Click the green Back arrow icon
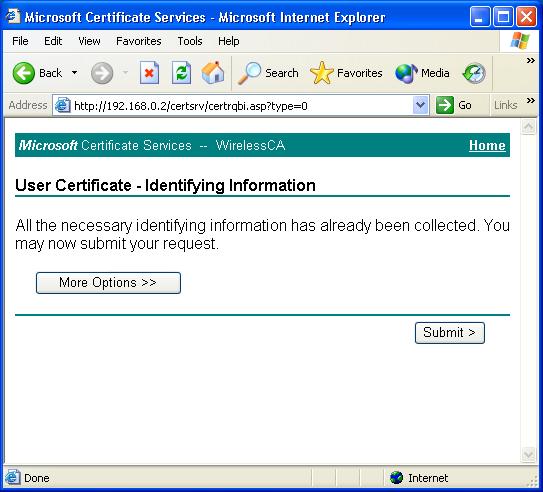The image size is (543, 492). click(24, 73)
